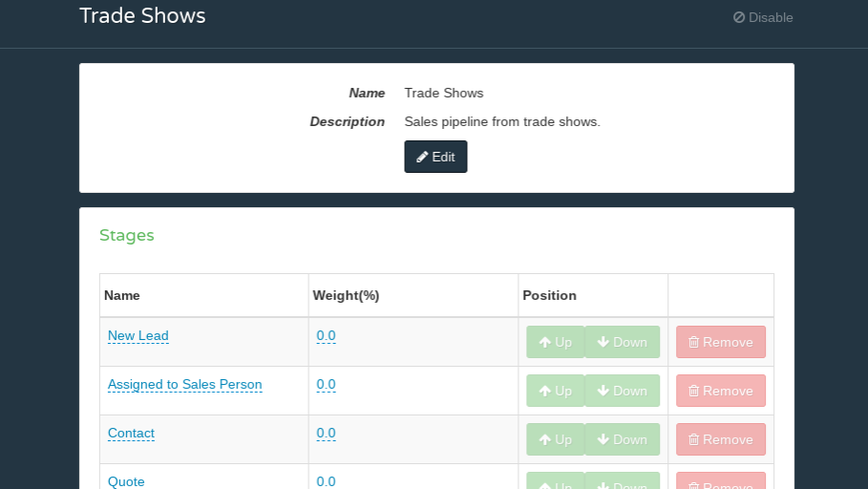Edit Assigned to Sales Person name
Screen dimensions: 868x489
coord(184,384)
